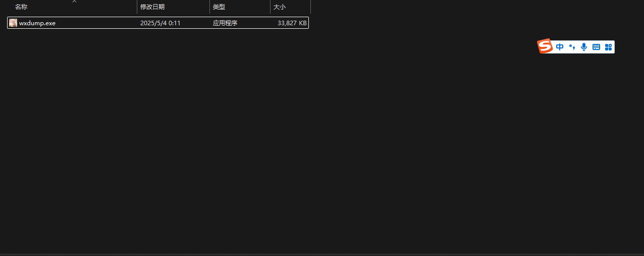Open the soft keyboard icon on the IME bar
Viewport: 644px width, 256px height.
[x=596, y=47]
